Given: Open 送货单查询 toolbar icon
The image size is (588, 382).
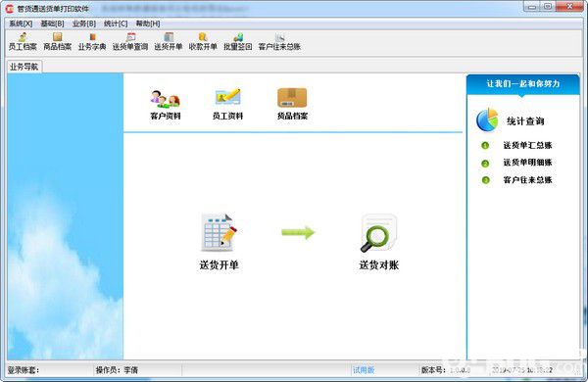Looking at the screenshot, I should coord(130,41).
